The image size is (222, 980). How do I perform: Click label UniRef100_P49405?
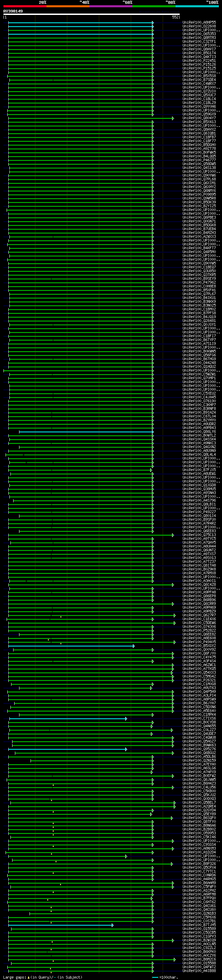(199, 642)
